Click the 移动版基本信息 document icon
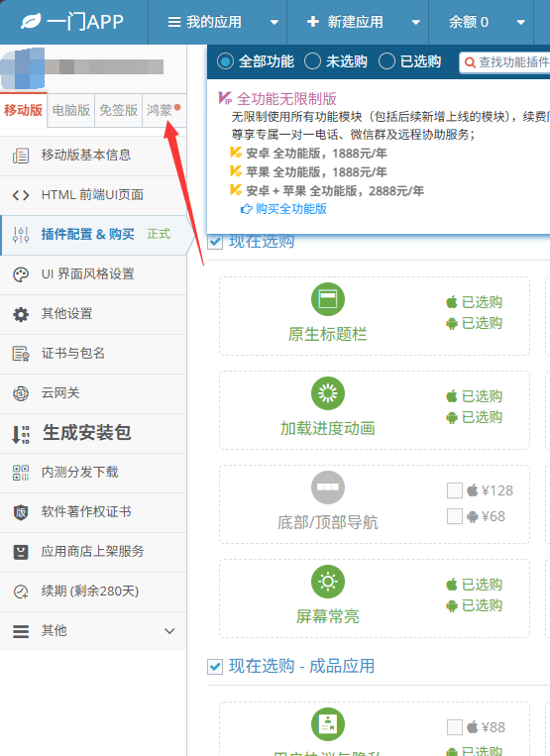This screenshot has height=756, width=550. pyautogui.click(x=21, y=156)
